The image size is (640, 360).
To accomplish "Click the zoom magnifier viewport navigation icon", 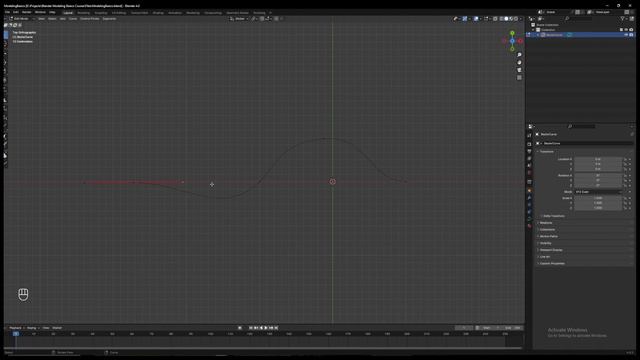I will 519,55.
